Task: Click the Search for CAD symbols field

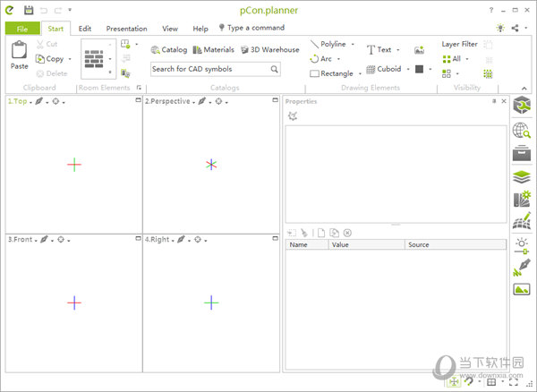Action: pos(216,69)
